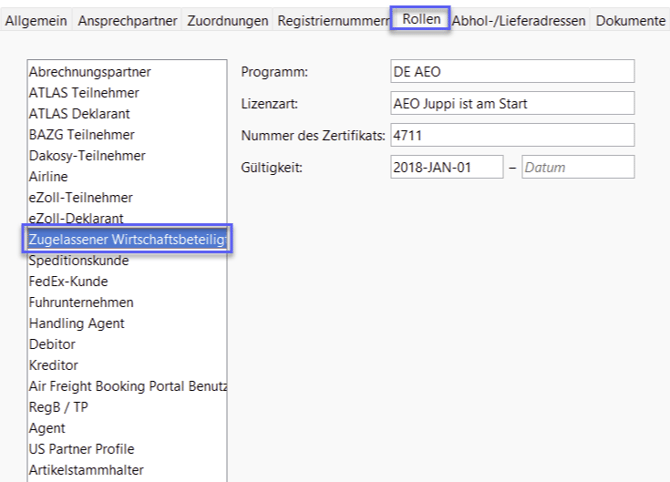Focus the Lizenzart text field
This screenshot has width=670, height=482.
click(x=512, y=103)
